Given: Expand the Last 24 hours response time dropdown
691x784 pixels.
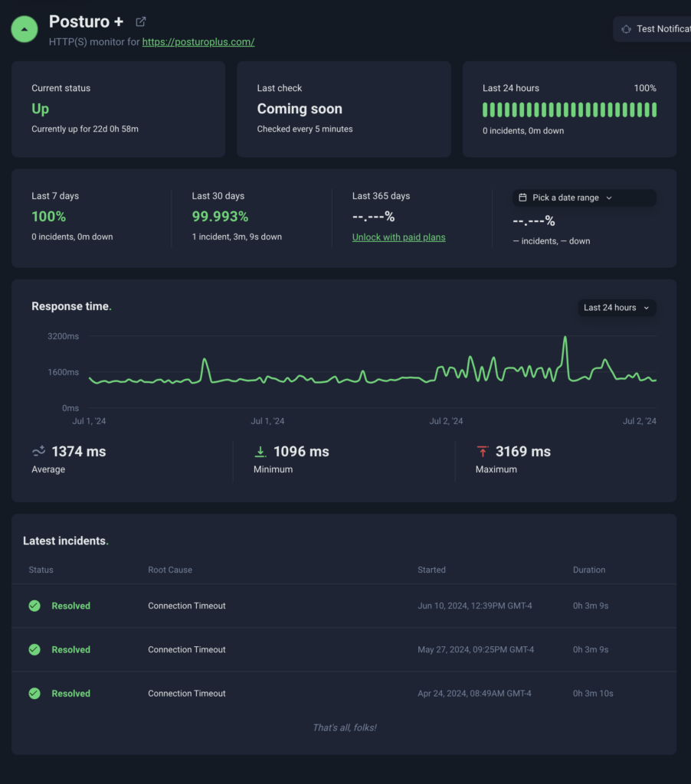Looking at the screenshot, I should (617, 308).
